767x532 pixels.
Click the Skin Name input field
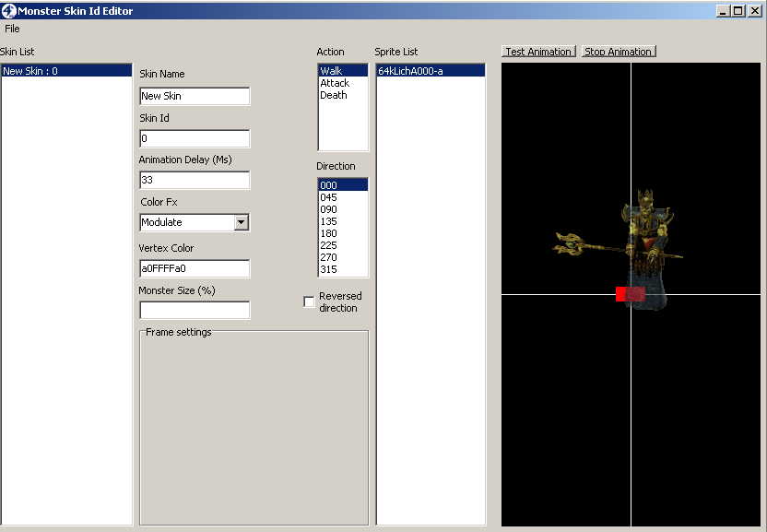[195, 96]
